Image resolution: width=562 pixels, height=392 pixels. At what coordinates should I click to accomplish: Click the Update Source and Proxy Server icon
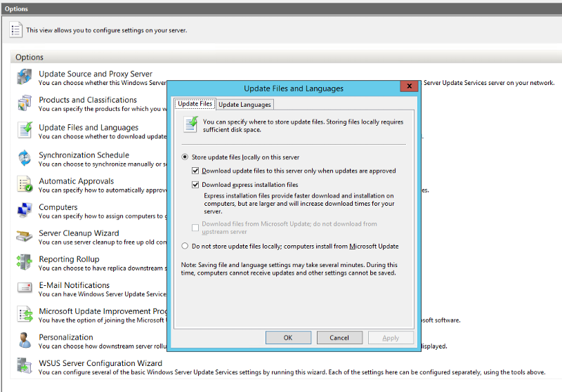pyautogui.click(x=25, y=77)
